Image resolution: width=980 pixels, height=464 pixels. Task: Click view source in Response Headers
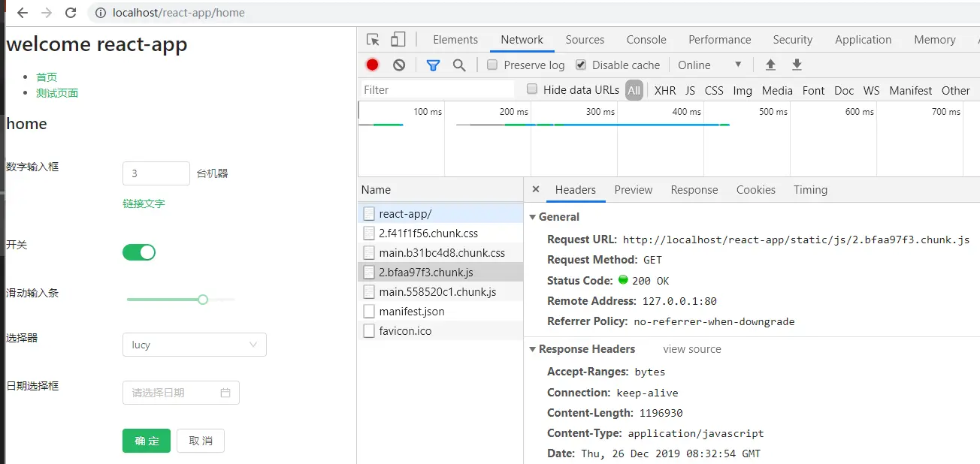[691, 349]
